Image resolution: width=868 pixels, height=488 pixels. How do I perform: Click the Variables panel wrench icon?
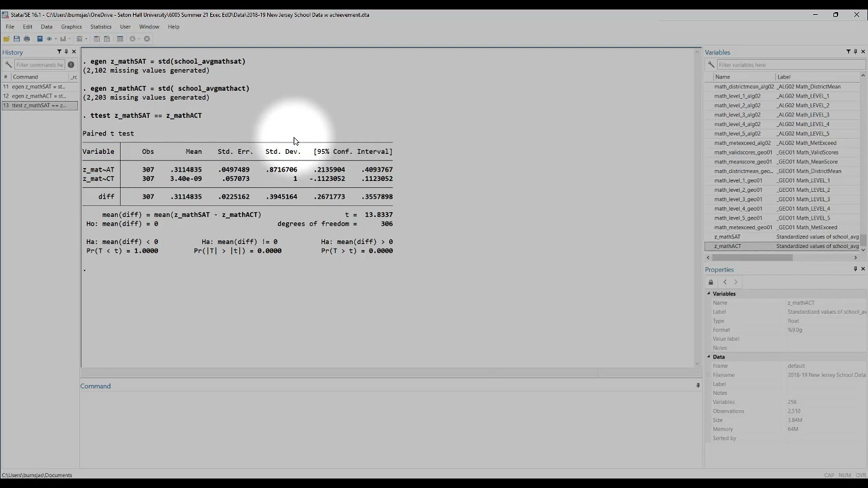tap(711, 65)
